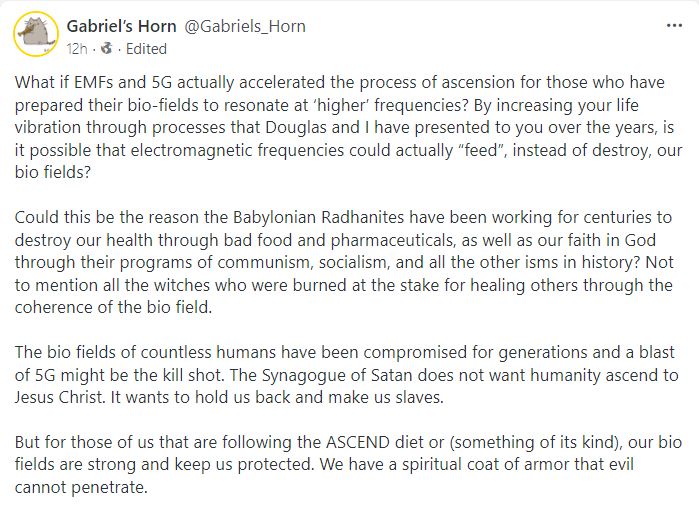This screenshot has width=699, height=508.
Task: Open the @Gabriels_Horn handle link
Action: [245, 27]
